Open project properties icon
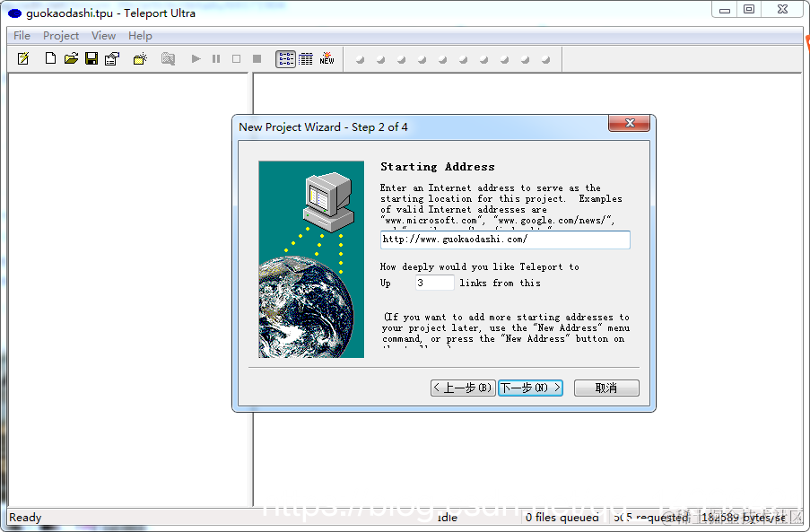The width and height of the screenshot is (810, 532). (112, 58)
